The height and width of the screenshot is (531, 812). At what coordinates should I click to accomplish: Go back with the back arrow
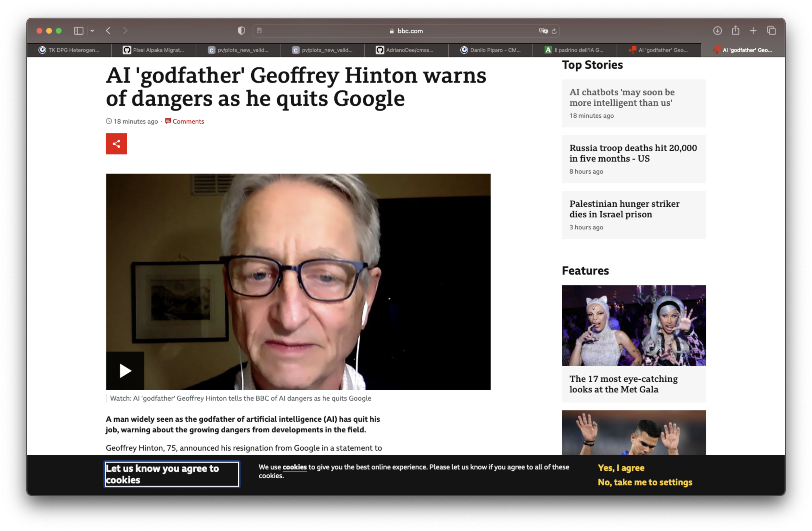tap(108, 31)
